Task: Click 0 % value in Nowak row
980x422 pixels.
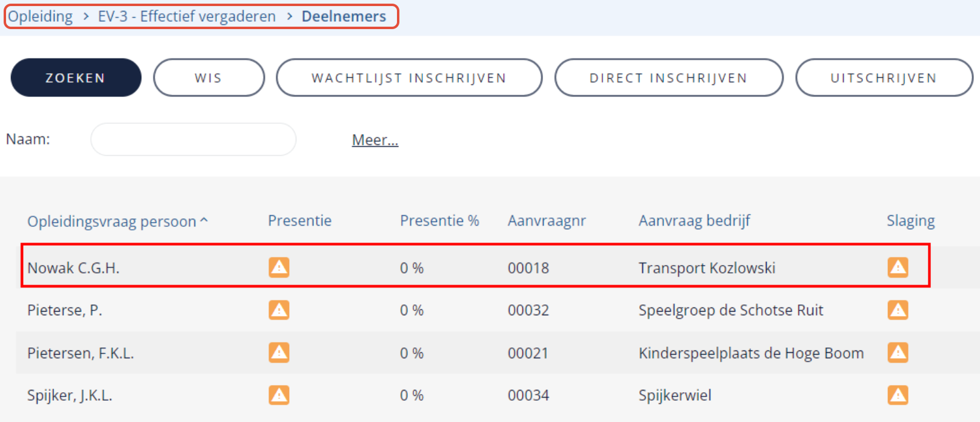Action: 412,268
